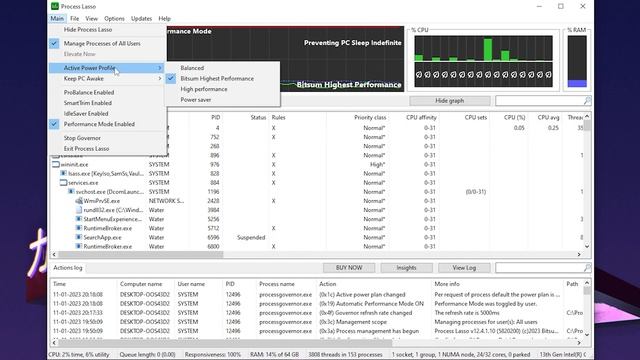The height and width of the screenshot is (360, 640).
Task: Click the % CPU usage graph
Action: pos(484,61)
